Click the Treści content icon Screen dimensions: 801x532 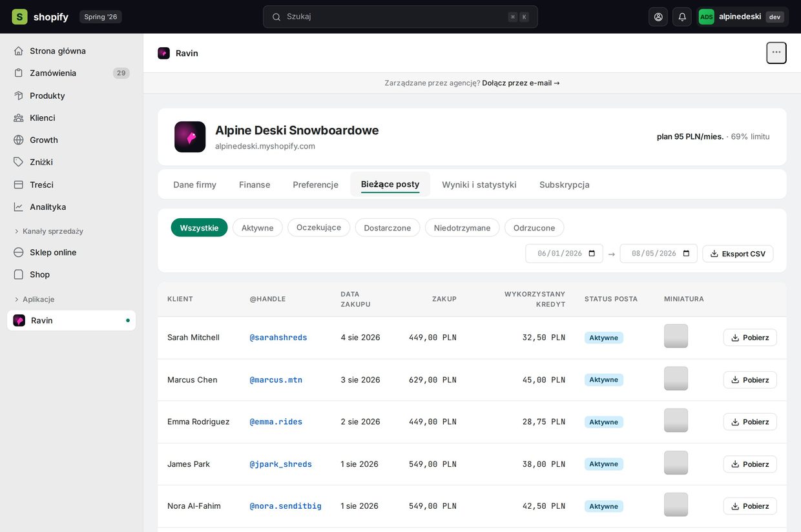(x=19, y=185)
